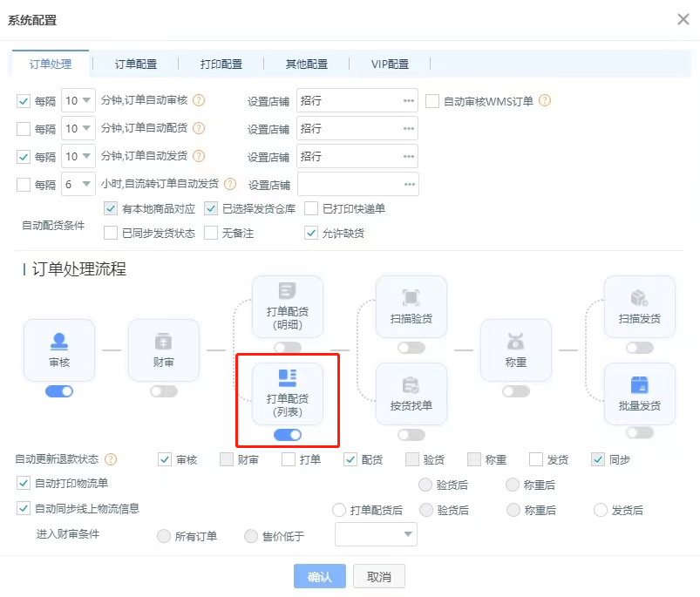Click the empty 自流转 shop input field
The height and width of the screenshot is (597, 700).
(x=358, y=184)
